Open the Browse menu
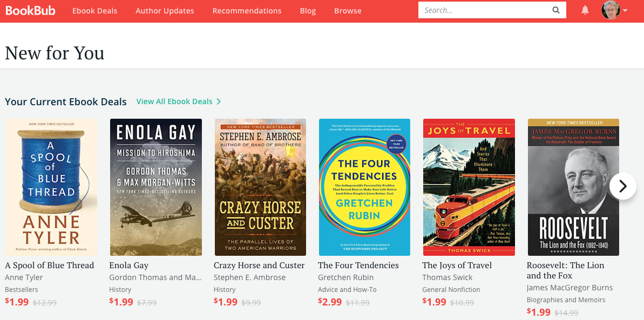The height and width of the screenshot is (320, 644). (348, 11)
